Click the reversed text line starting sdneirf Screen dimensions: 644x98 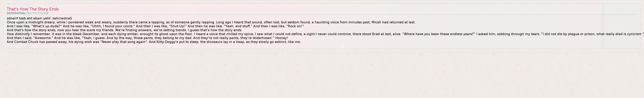point(39,18)
